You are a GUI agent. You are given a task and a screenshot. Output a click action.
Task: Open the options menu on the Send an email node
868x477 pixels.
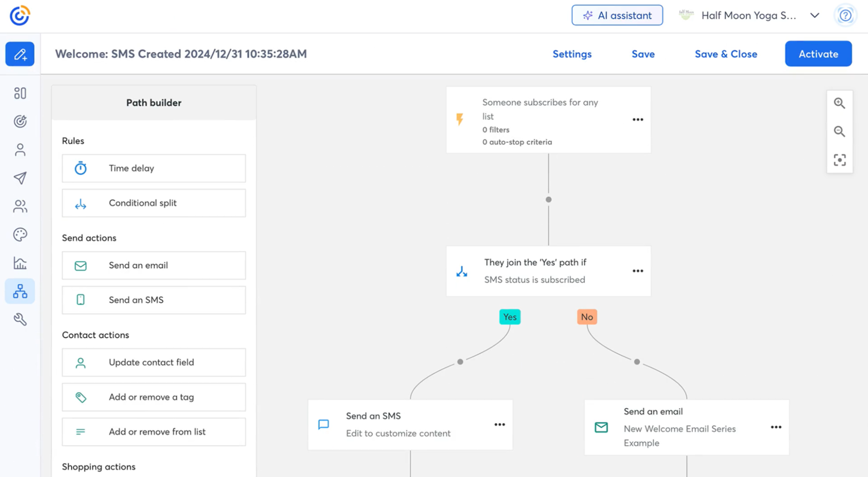coord(776,427)
